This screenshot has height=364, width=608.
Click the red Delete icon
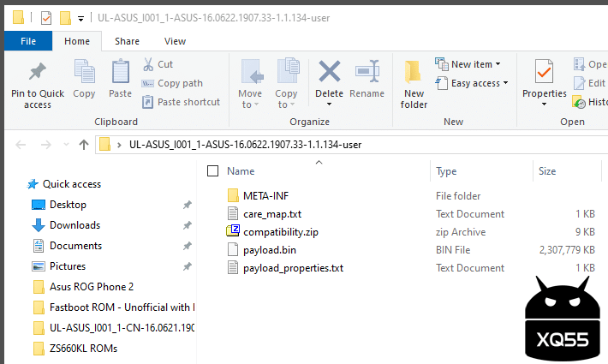tap(329, 72)
